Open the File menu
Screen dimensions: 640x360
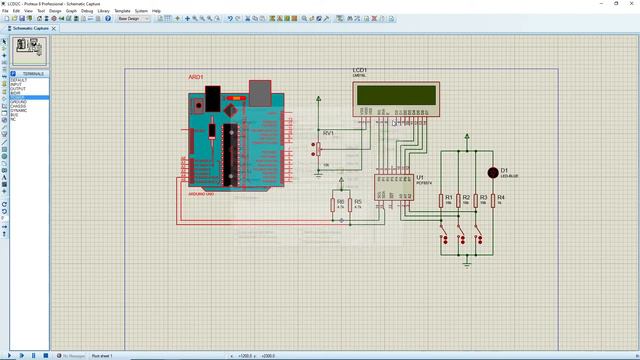(x=5, y=11)
